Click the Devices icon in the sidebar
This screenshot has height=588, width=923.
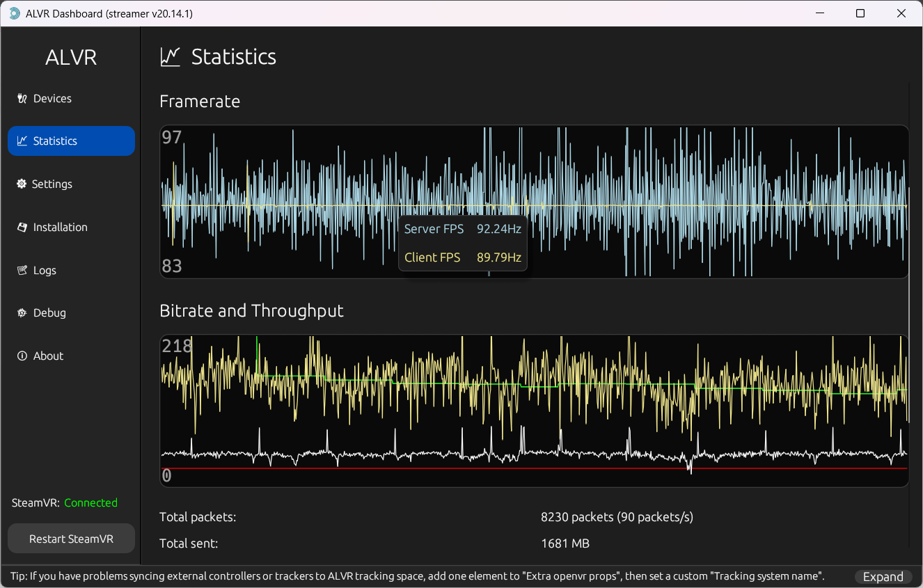[x=22, y=99]
